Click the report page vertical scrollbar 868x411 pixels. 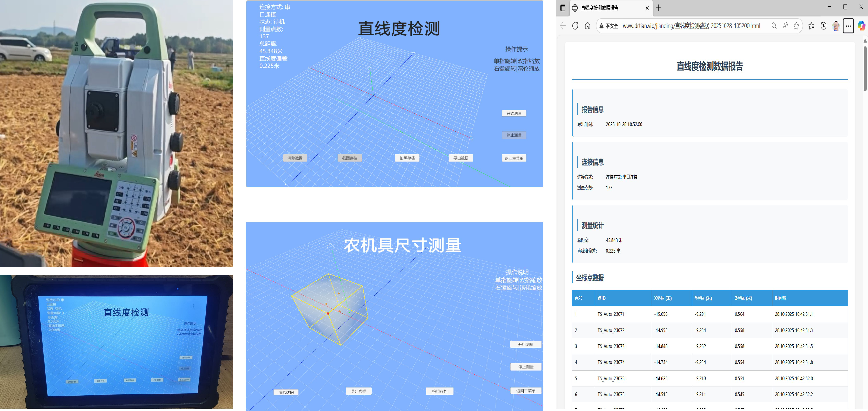pos(865,69)
